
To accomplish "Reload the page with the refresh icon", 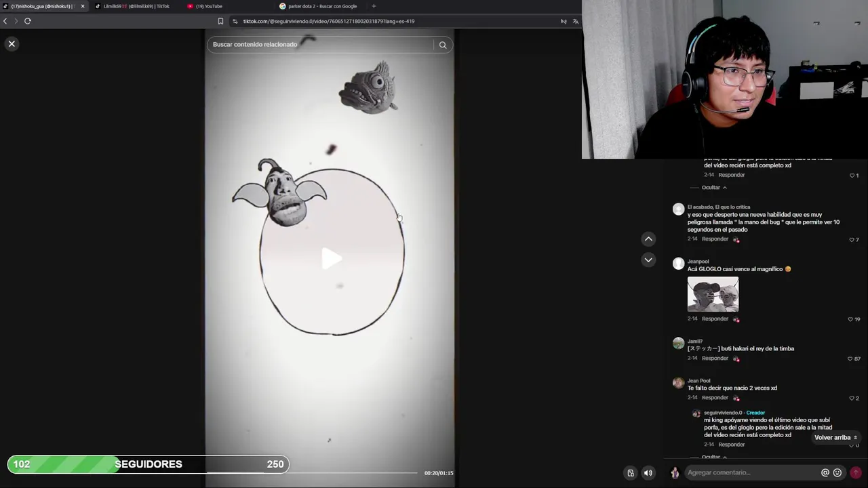I will tap(28, 21).
